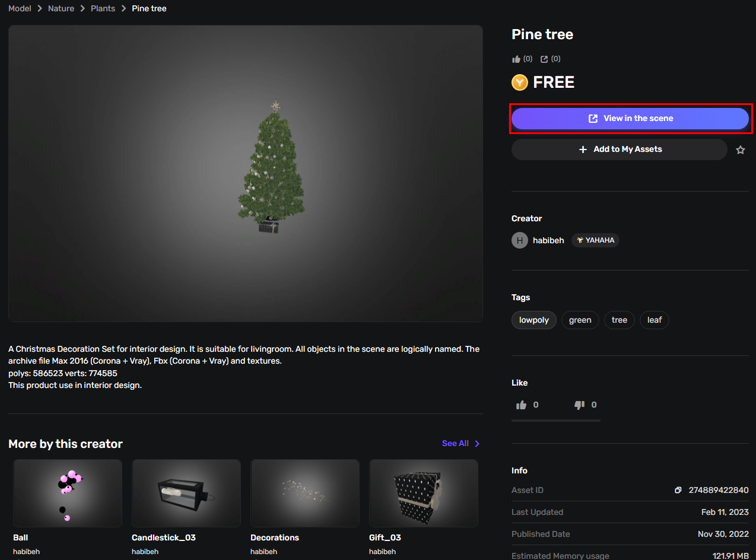756x560 pixels.
Task: Click the gold coin icon beside FREE
Action: point(520,82)
